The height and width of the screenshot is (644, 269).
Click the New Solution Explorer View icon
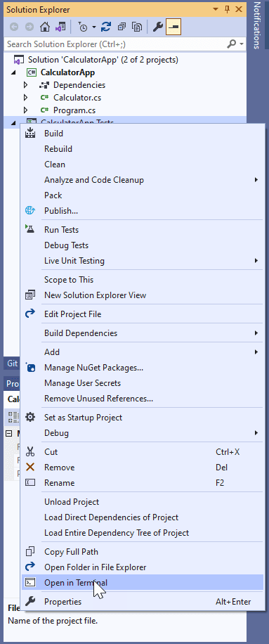[x=30, y=295]
